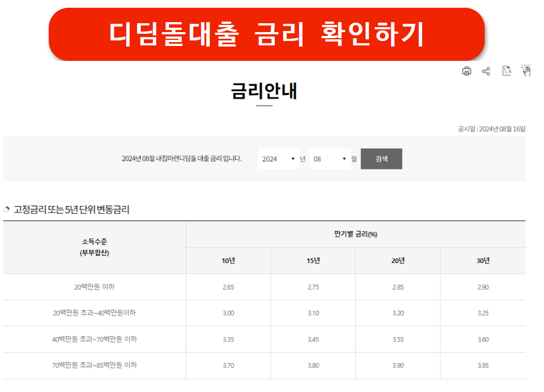Click the accessibility hand gesture icon
The image size is (544, 392).
(x=526, y=70)
